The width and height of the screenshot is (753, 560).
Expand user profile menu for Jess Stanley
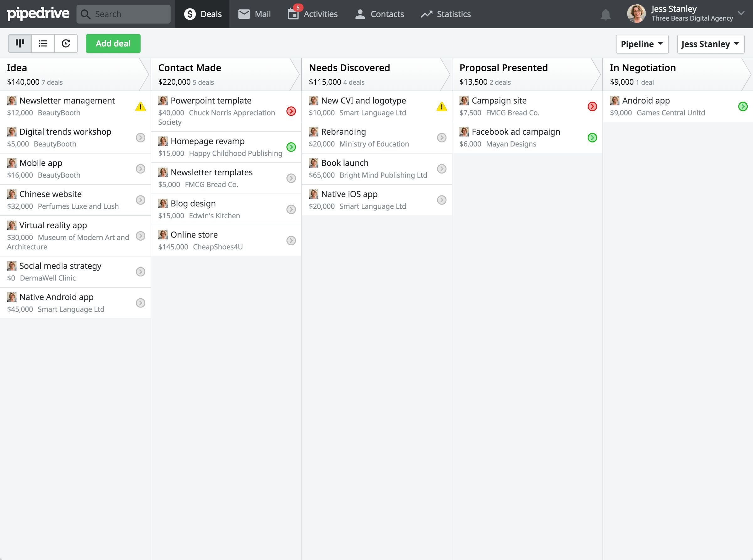(x=740, y=13)
